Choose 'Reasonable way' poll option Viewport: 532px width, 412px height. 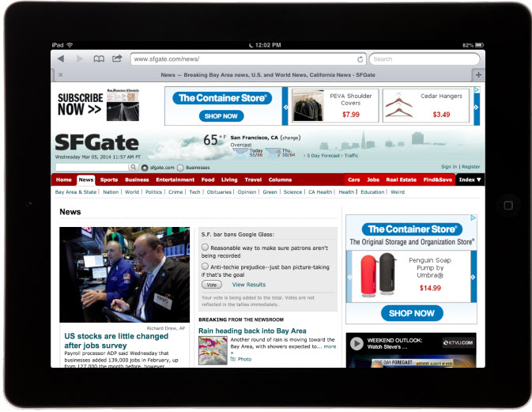(205, 247)
